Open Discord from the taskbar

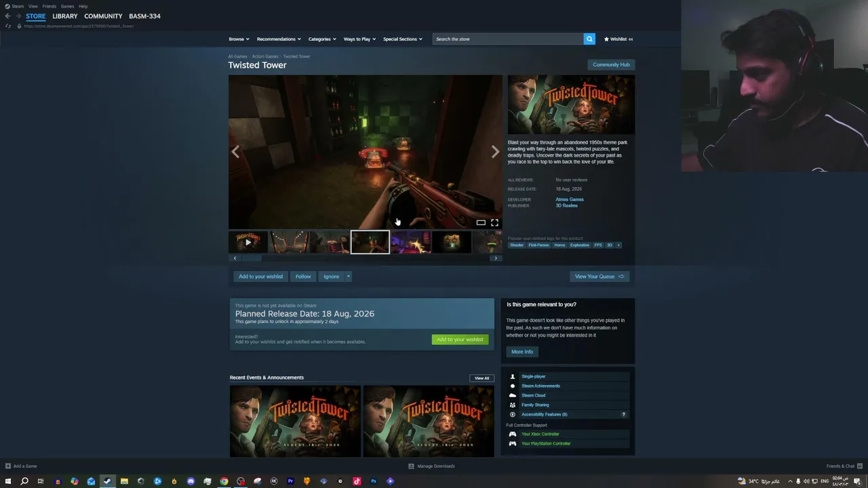(x=191, y=481)
